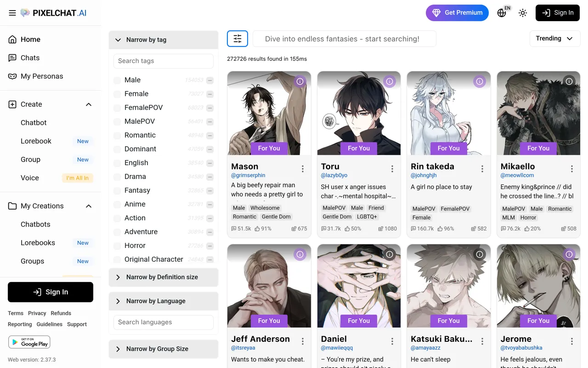The height and width of the screenshot is (368, 588).
Task: Open the info icon on Toru card
Action: [390, 81]
